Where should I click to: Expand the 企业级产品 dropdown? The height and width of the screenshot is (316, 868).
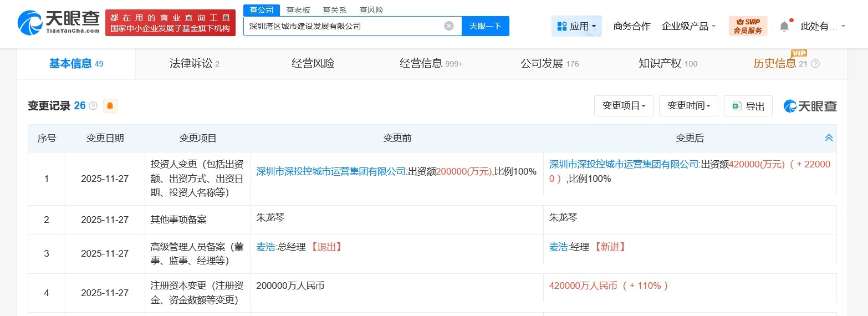coord(688,26)
